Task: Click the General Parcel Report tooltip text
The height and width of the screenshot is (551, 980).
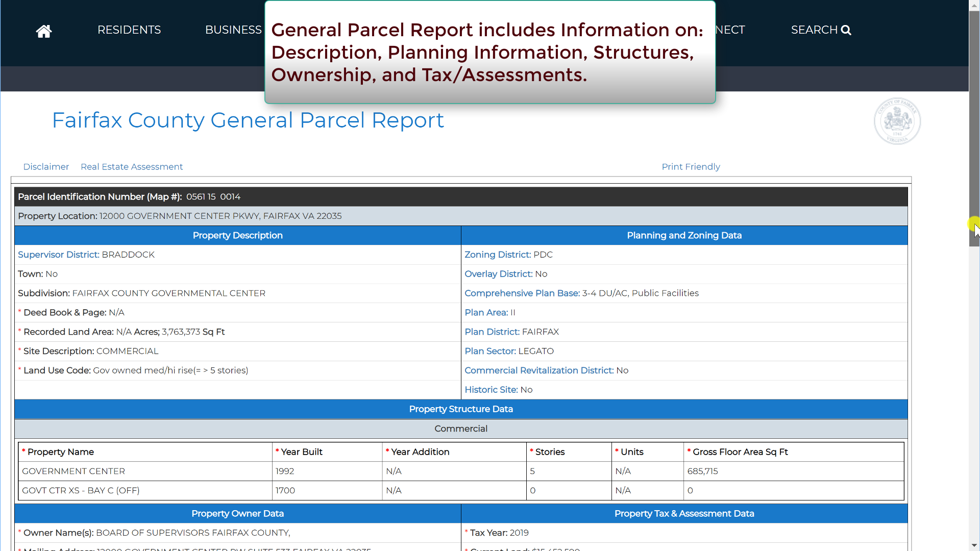Action: 487,53
